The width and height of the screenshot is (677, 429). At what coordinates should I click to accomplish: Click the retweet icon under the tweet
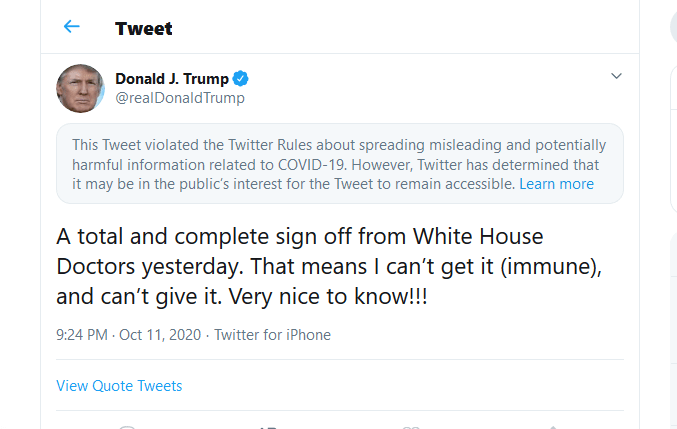point(268,426)
